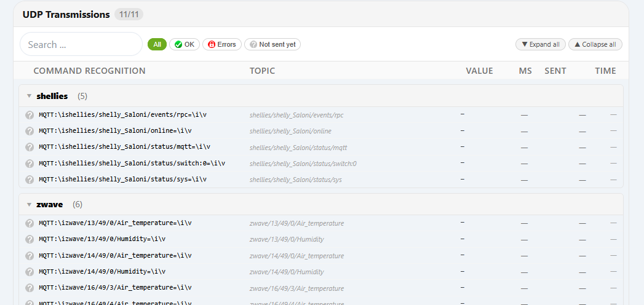Click status icon for zwave/14/49/0/Air_temperature row
The width and height of the screenshot is (644, 305).
(30, 256)
